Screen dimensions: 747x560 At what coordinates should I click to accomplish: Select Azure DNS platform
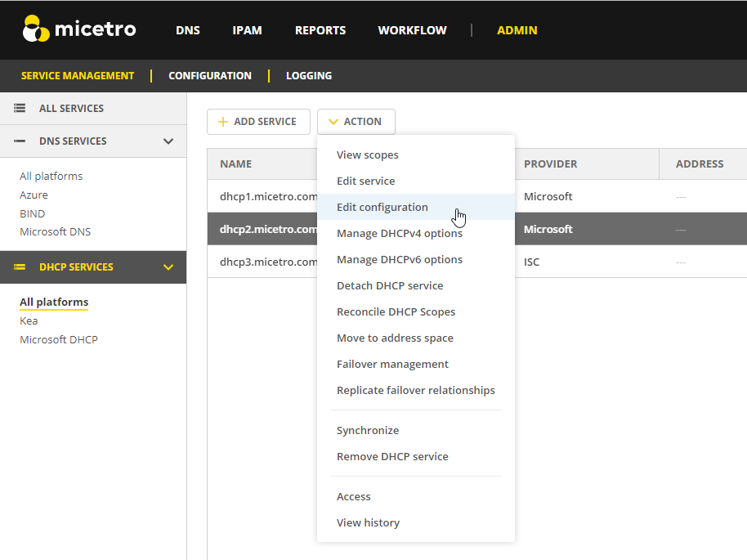coord(34,195)
